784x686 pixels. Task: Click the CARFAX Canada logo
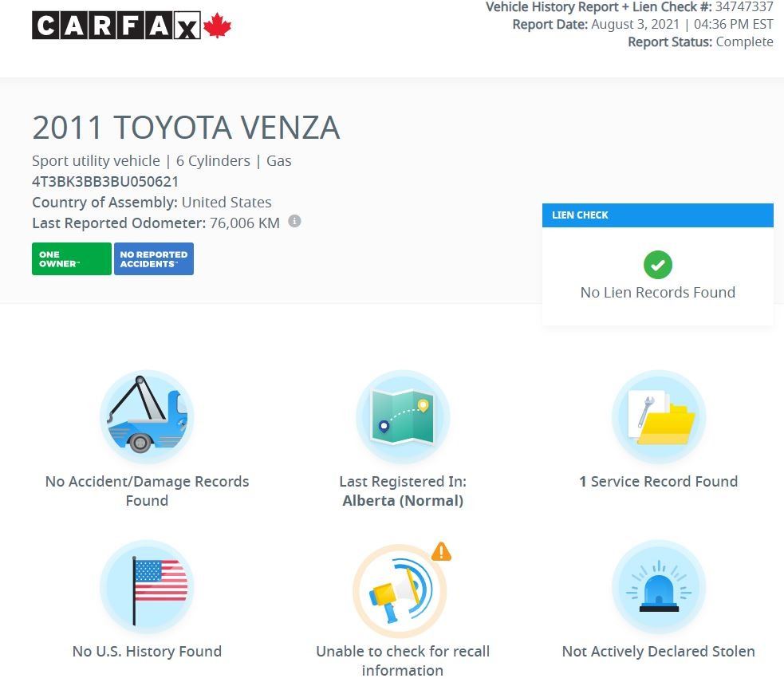pos(132,26)
